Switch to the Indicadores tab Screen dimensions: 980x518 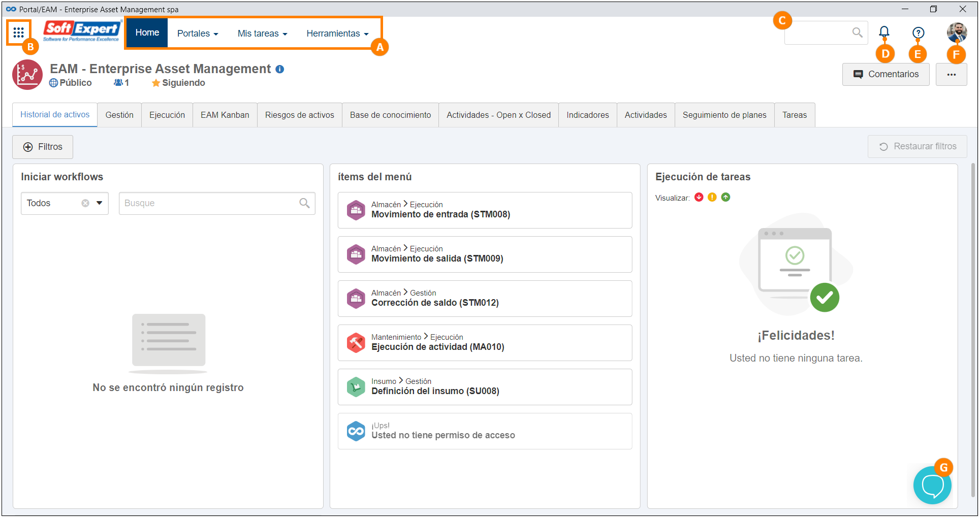[x=588, y=115]
